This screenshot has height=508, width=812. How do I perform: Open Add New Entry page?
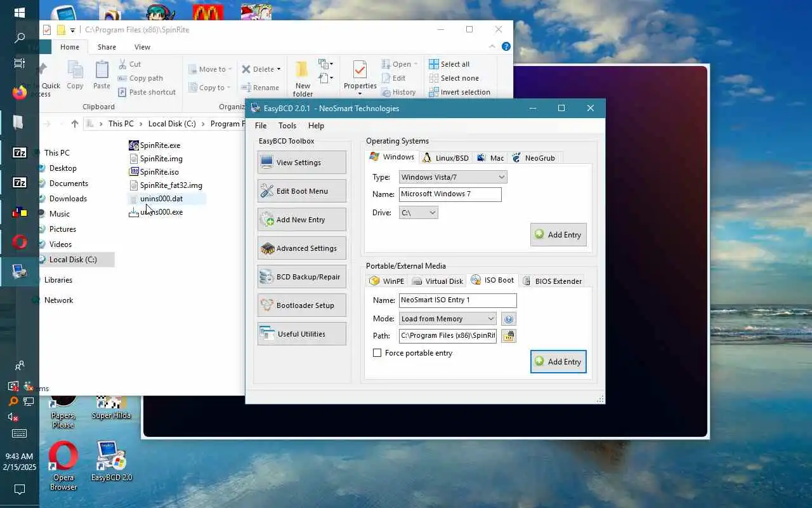pyautogui.click(x=302, y=220)
